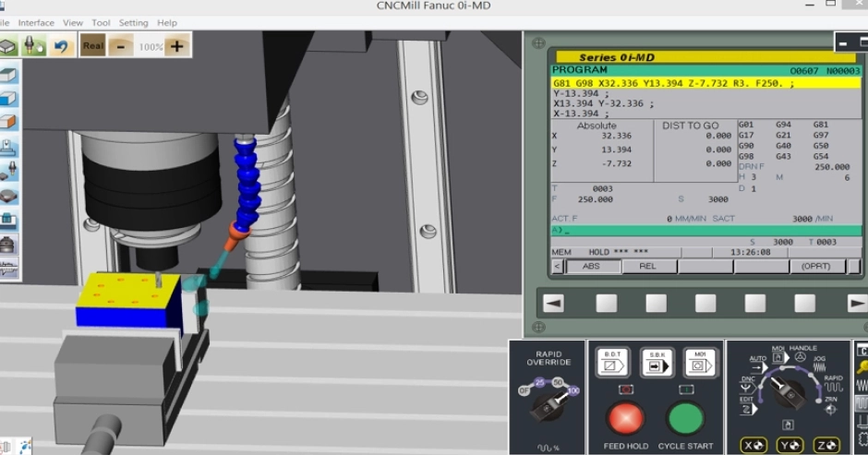Screen dimensions: 868x455
Task: Click the square soft key button under (OPRT)
Action: 804,304
